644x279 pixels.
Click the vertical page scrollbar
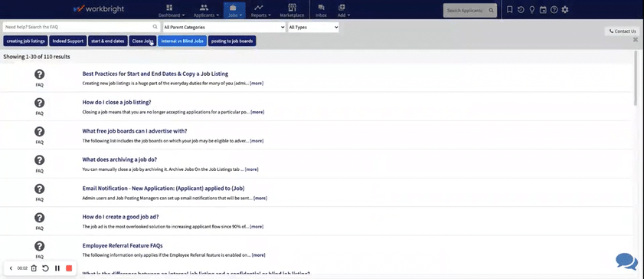point(636,78)
